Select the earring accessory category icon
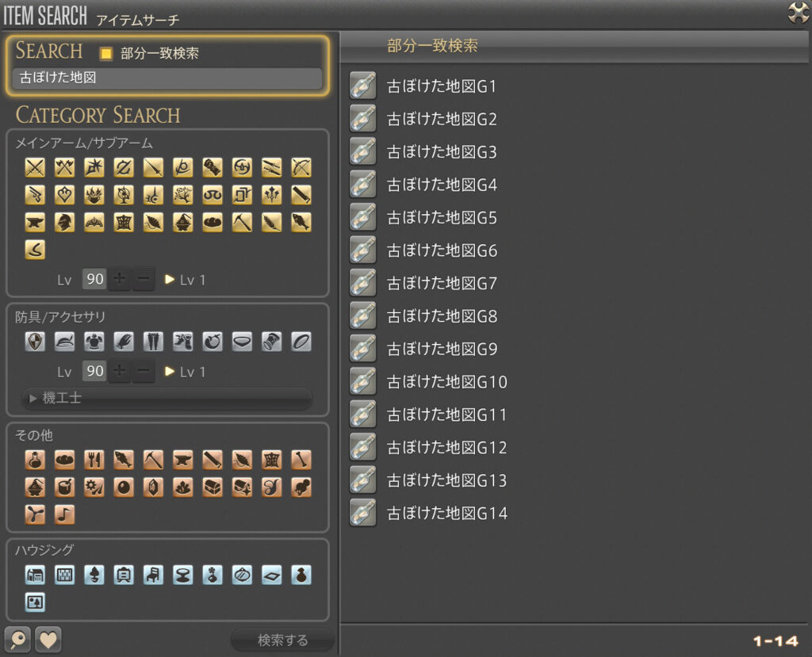The image size is (812, 657). click(213, 342)
